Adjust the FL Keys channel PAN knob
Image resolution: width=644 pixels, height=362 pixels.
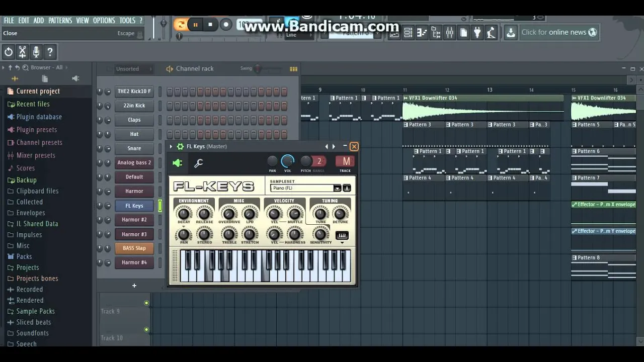coord(272,161)
